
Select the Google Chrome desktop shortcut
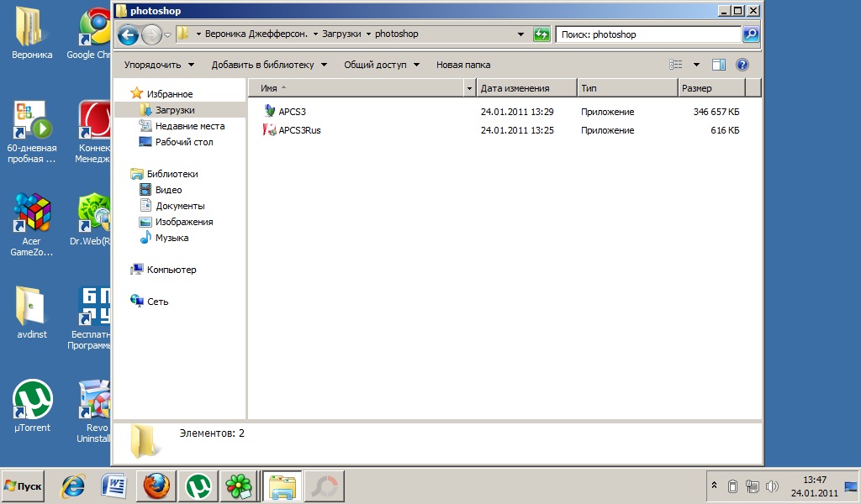[90, 34]
